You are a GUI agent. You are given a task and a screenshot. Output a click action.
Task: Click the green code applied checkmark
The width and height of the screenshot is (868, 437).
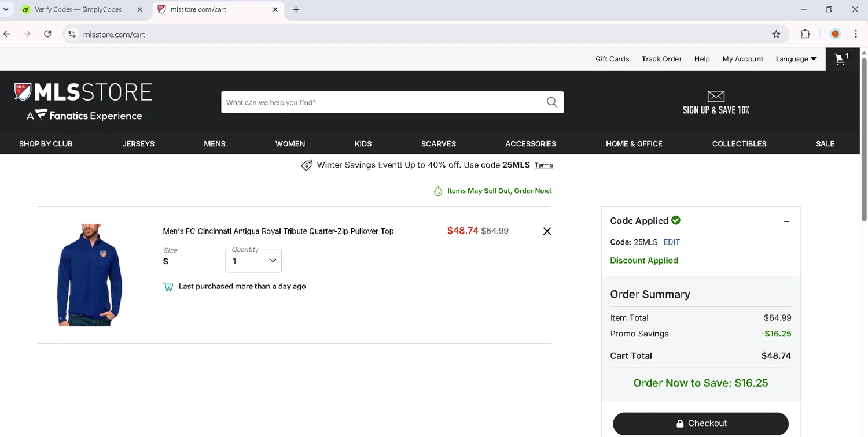coord(676,220)
